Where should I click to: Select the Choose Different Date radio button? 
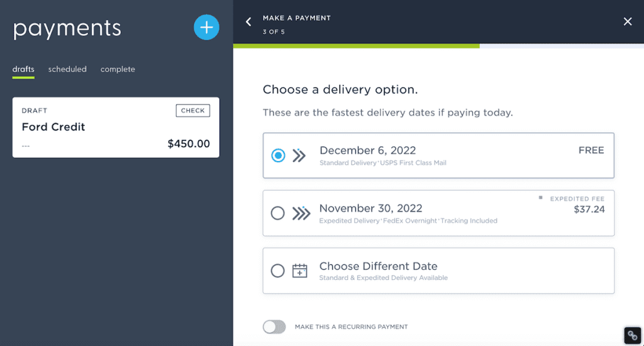tap(277, 271)
